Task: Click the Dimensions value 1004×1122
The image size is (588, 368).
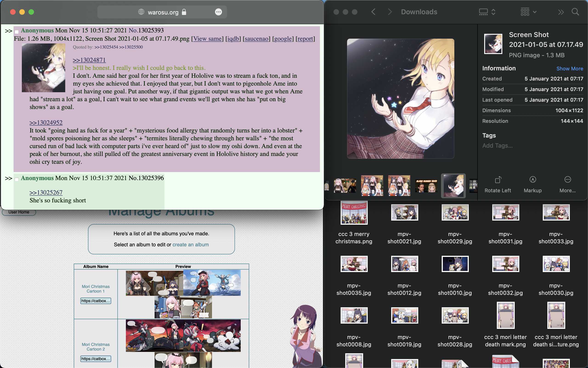Action: (x=569, y=110)
